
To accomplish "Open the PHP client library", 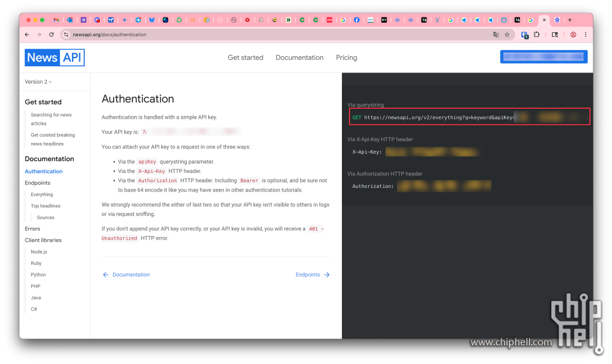I will pyautogui.click(x=36, y=286).
